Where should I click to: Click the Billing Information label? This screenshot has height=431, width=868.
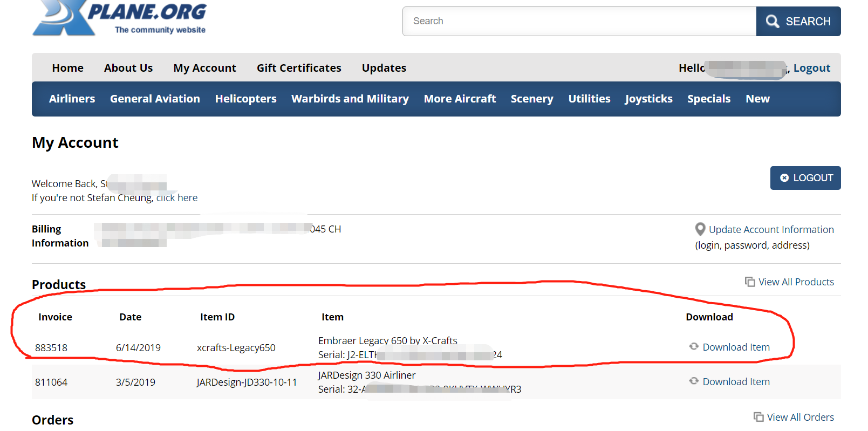coord(60,236)
